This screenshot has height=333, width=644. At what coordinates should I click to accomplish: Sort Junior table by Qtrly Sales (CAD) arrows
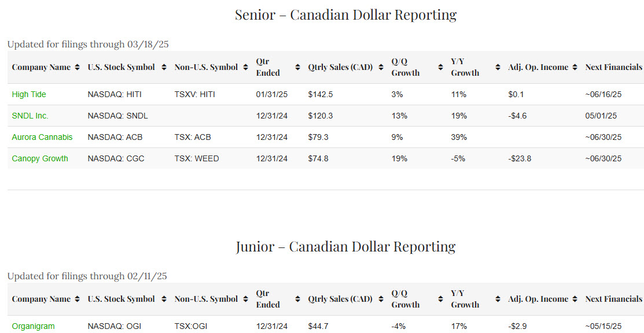381,299
